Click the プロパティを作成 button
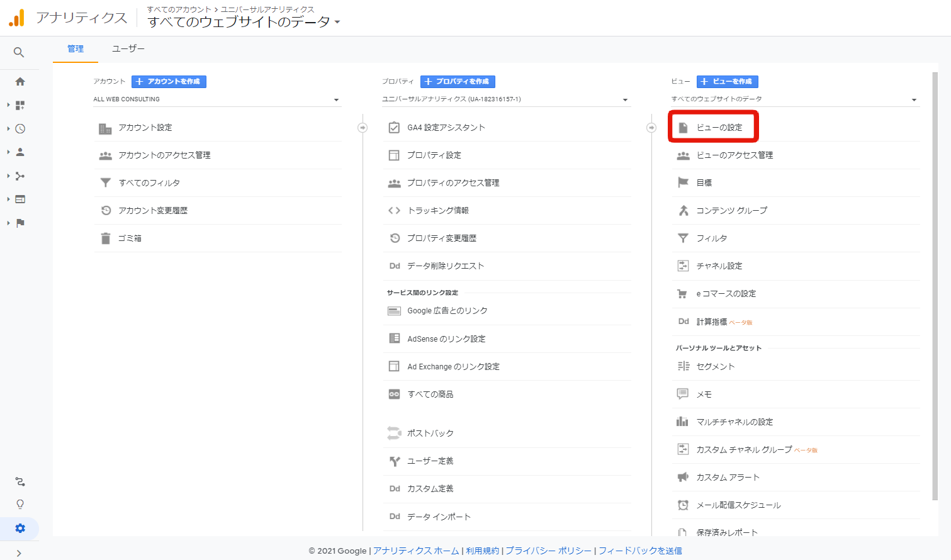 pos(458,82)
